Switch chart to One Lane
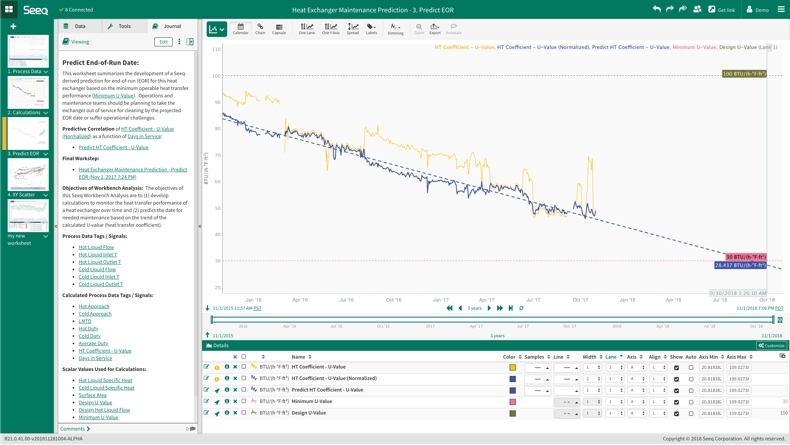Viewport: 790px width, 445px height. tap(306, 29)
